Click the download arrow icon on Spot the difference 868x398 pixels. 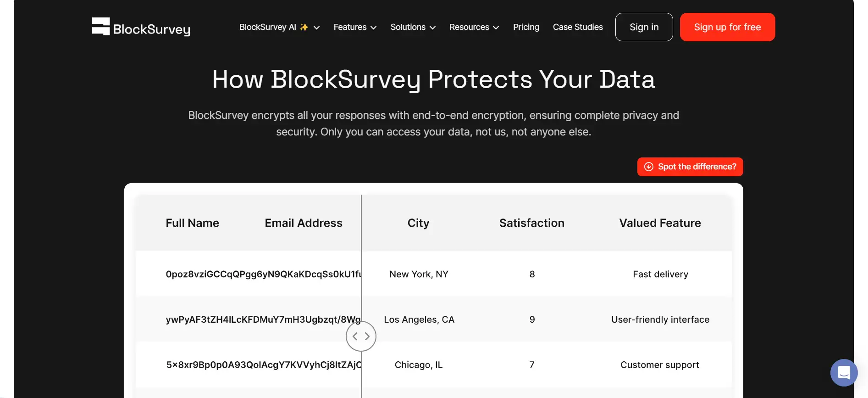pos(649,167)
